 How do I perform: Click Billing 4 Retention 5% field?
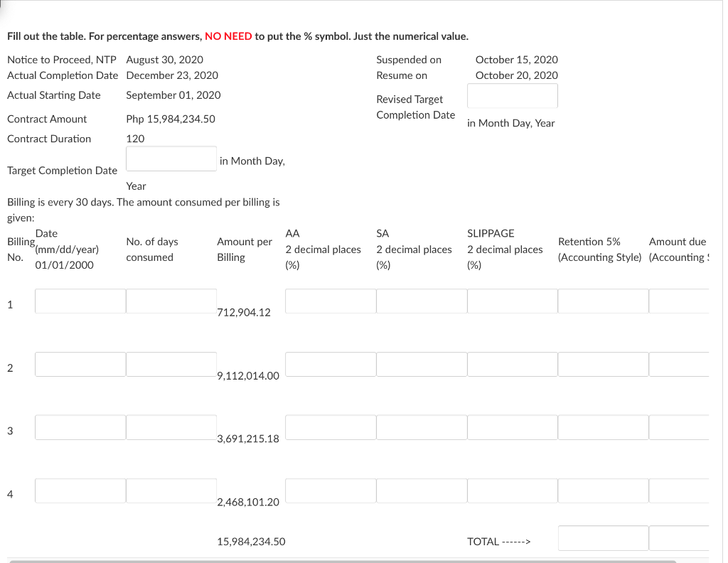tap(603, 490)
